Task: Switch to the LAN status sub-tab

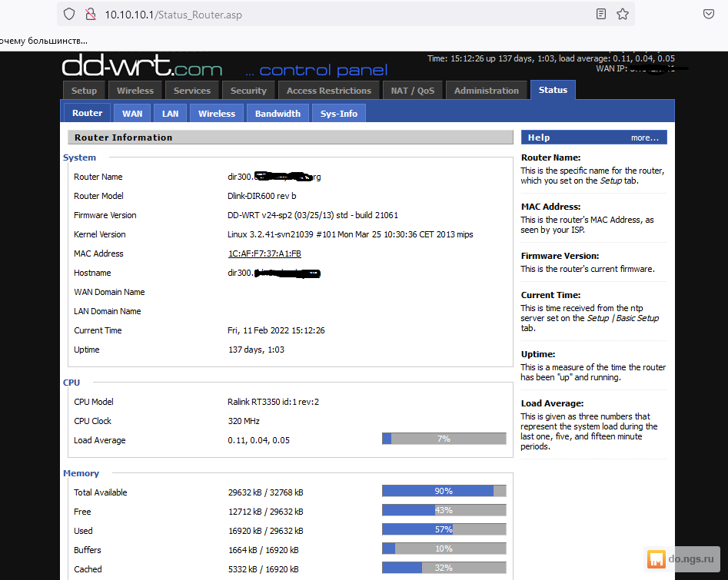Action: tap(171, 114)
